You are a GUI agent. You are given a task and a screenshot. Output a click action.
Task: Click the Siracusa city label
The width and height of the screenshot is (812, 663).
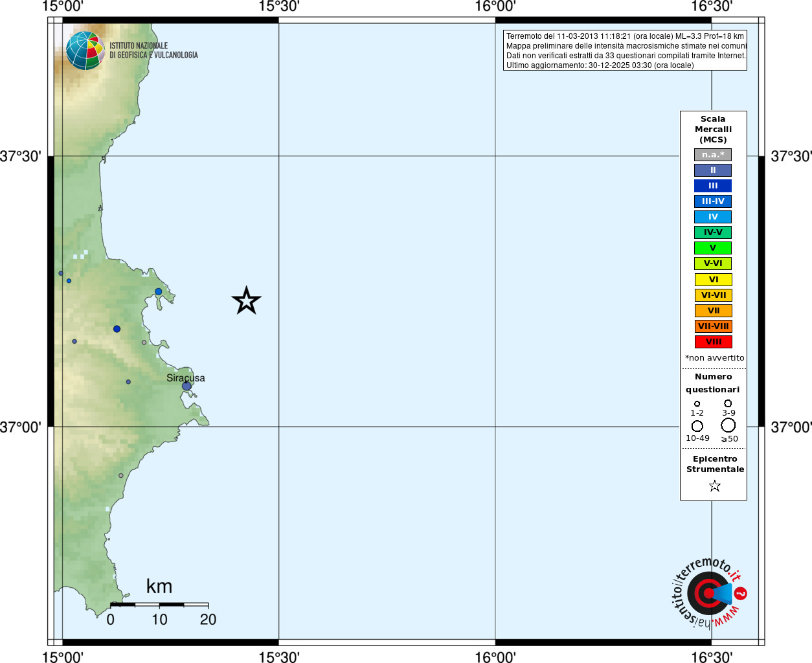coord(186,378)
